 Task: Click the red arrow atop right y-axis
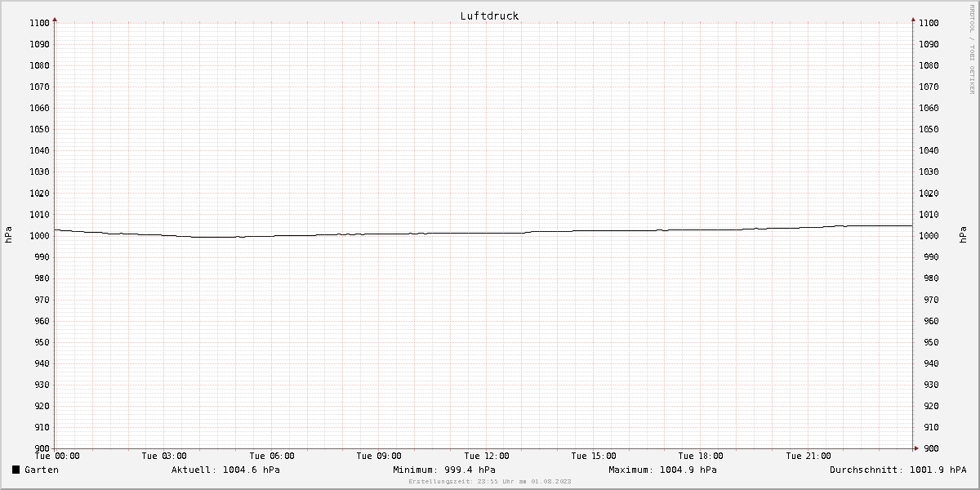coord(913,18)
